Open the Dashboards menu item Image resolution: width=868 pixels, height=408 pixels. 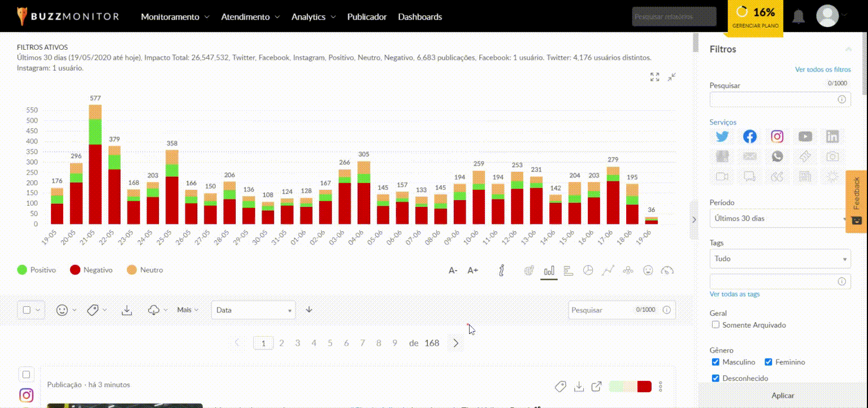(420, 17)
